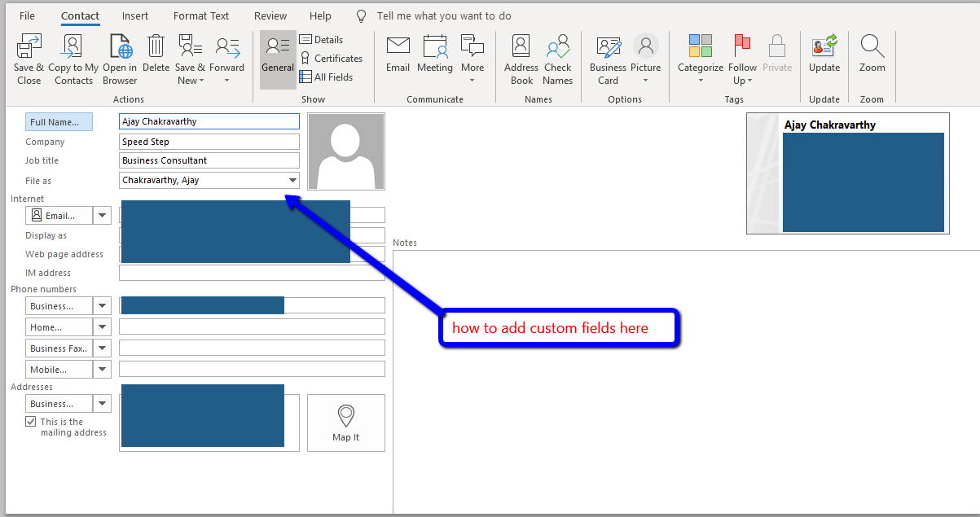
Task: Click Copy to My Contacts icon
Action: point(73,46)
